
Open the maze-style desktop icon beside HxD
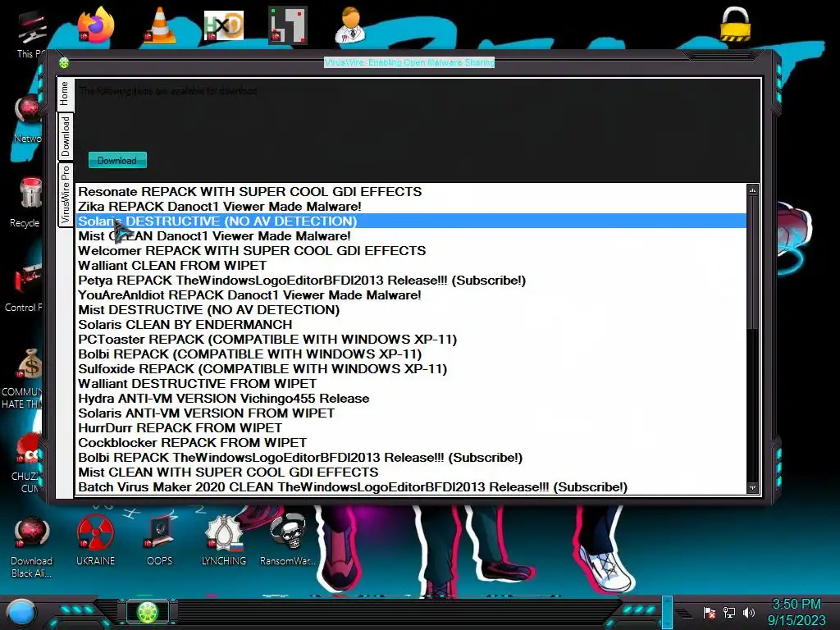288,25
